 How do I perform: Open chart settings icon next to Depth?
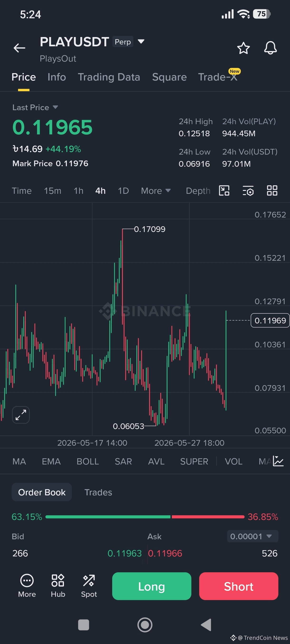click(248, 190)
